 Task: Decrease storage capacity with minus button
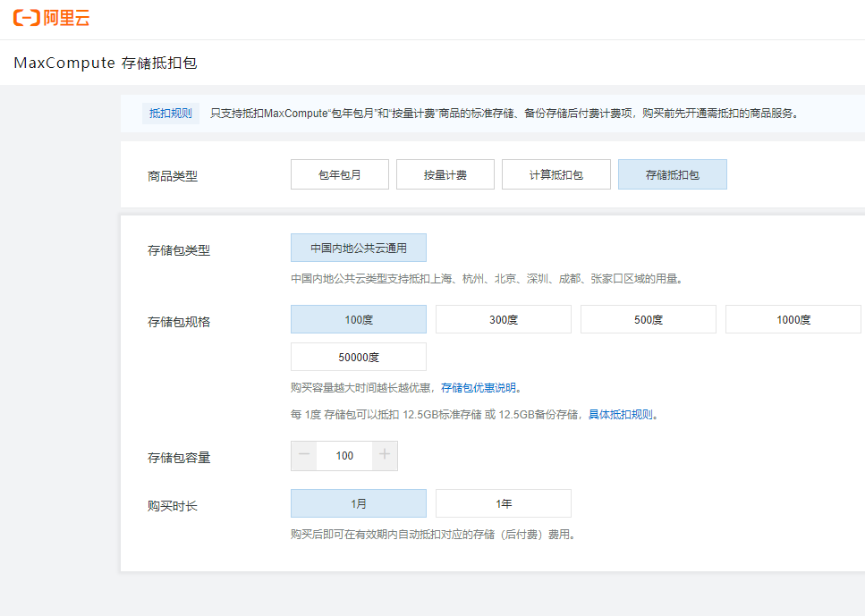pos(304,456)
